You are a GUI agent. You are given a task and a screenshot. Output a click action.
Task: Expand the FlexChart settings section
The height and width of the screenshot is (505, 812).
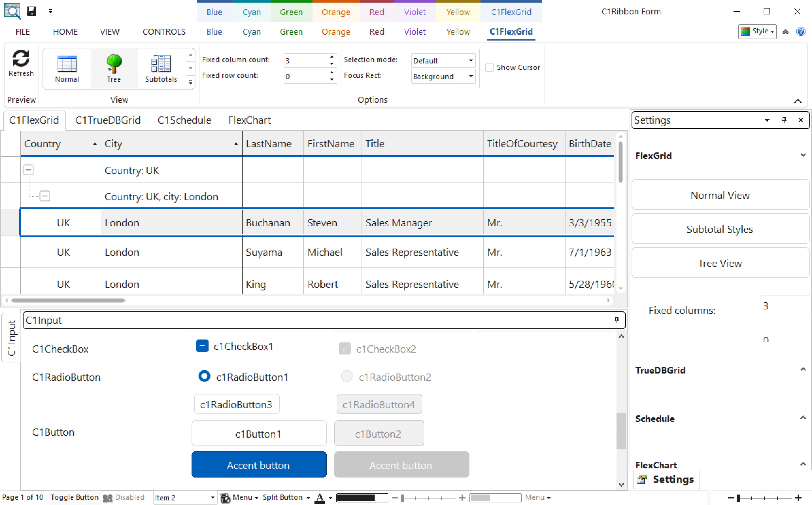(x=803, y=464)
